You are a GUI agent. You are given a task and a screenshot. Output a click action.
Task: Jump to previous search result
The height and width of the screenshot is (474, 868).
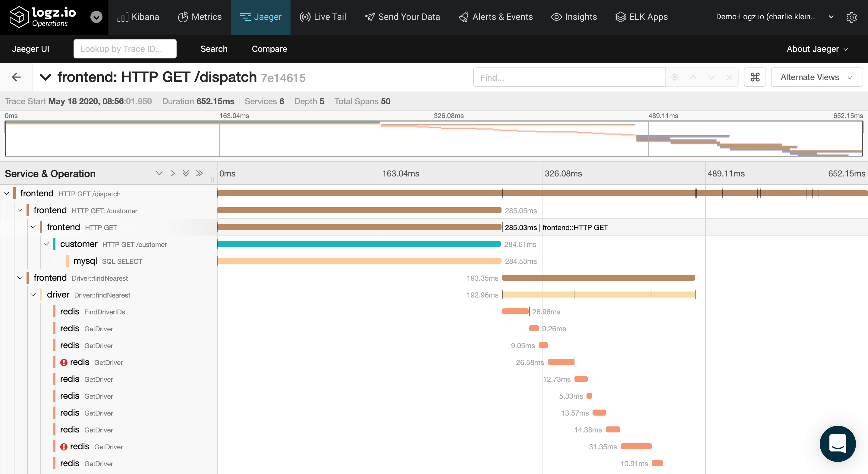click(693, 77)
